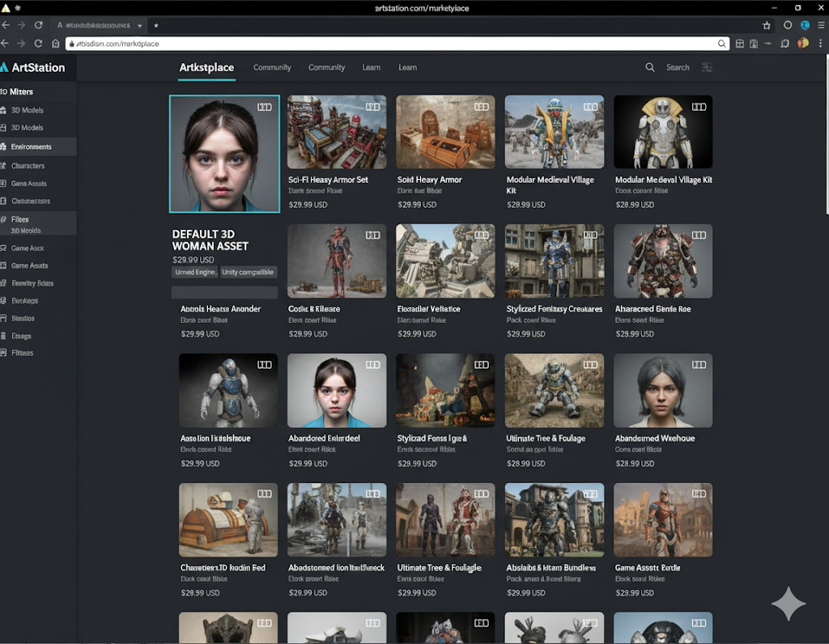Screen dimensions: 829x644
Task: Open the Default 3D Woman Asset thumbnail
Action: tap(224, 154)
